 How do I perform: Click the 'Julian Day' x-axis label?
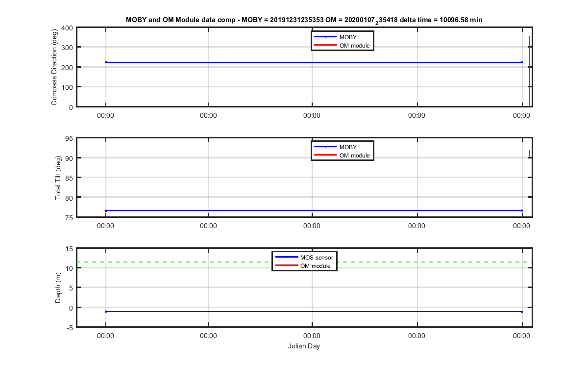coord(304,346)
